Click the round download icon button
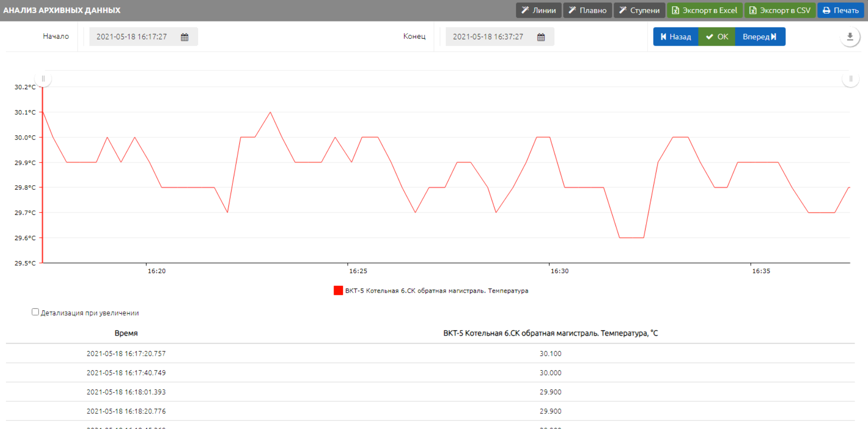This screenshot has height=429, width=868. [x=850, y=37]
